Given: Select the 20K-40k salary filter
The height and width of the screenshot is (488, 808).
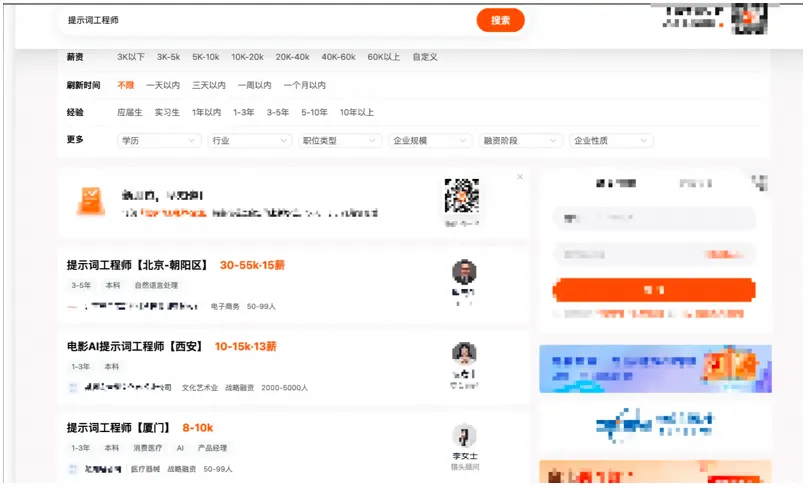Looking at the screenshot, I should (292, 57).
